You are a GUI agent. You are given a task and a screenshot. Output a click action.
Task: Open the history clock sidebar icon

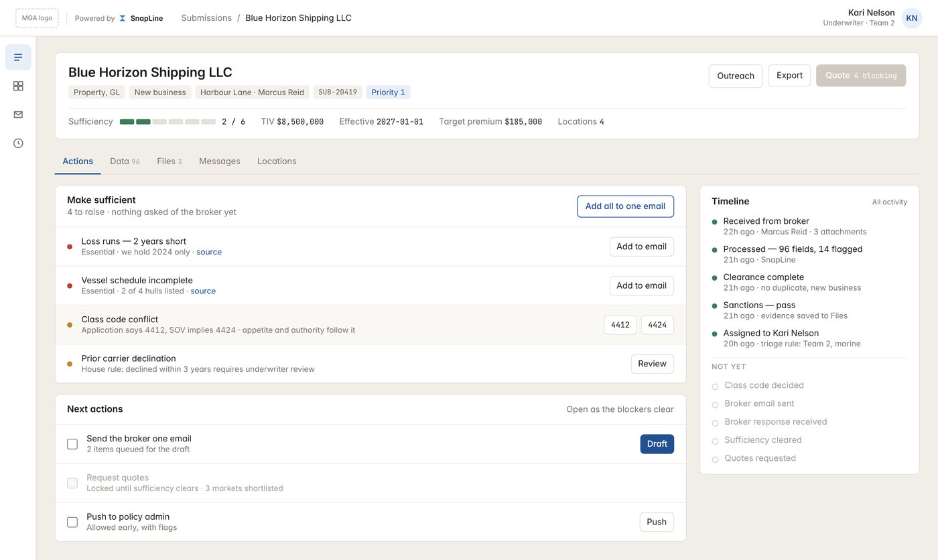click(18, 143)
